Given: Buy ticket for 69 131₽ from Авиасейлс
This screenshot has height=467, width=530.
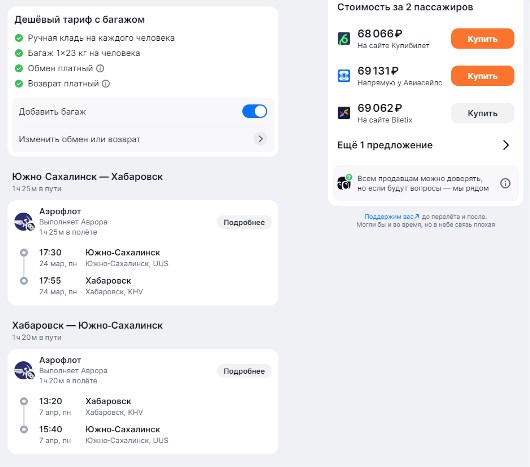Looking at the screenshot, I should (482, 76).
